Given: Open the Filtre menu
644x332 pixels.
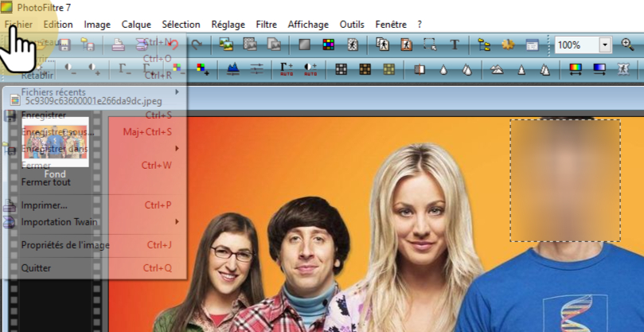Looking at the screenshot, I should (266, 24).
